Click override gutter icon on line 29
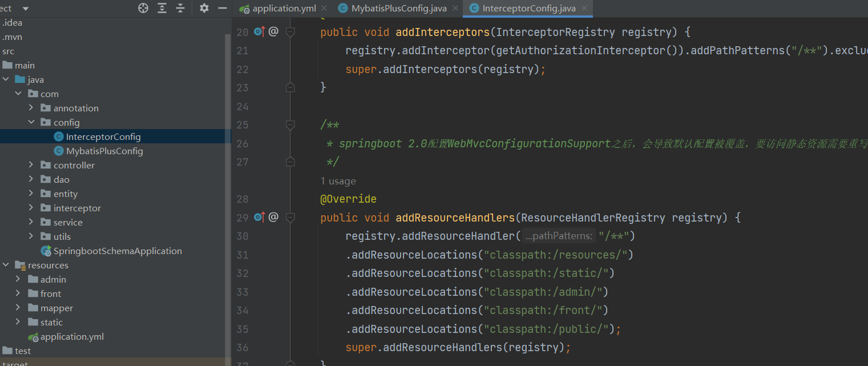The width and height of the screenshot is (868, 366). tap(259, 217)
